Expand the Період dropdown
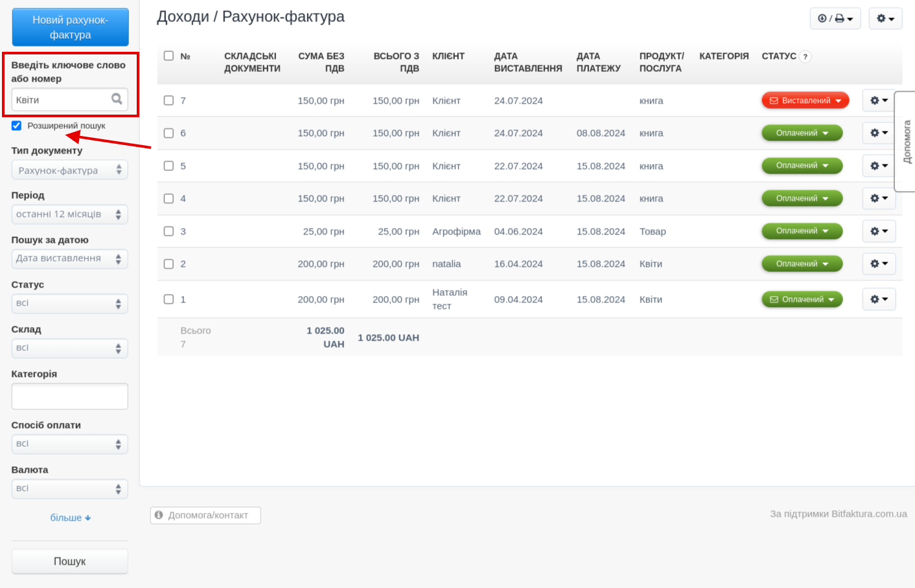This screenshot has height=588, width=915. (69, 214)
